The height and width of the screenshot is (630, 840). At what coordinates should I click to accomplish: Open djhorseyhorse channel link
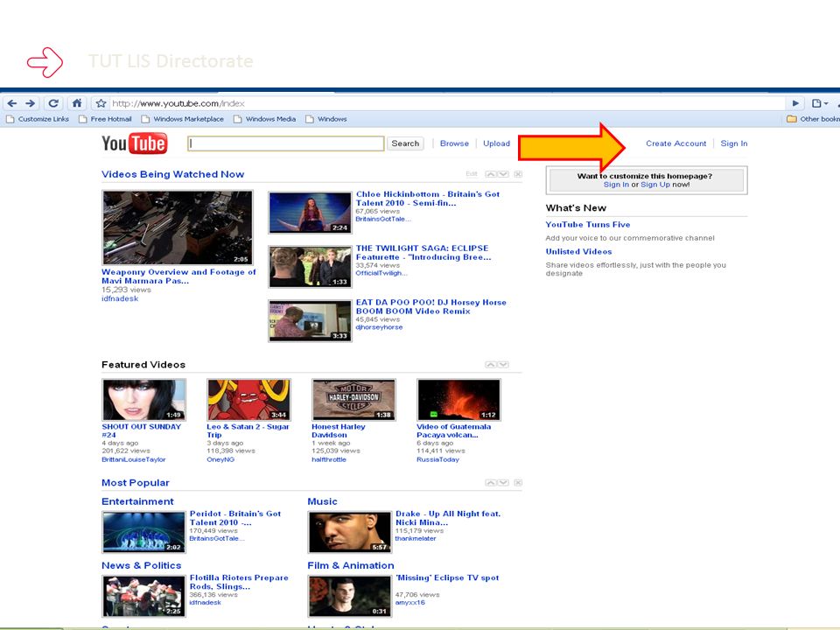tap(379, 327)
